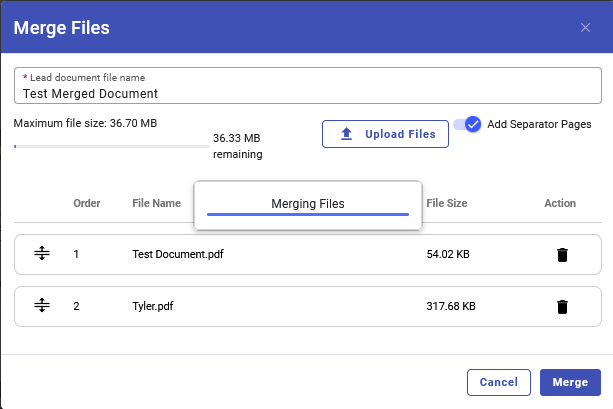Click the Merging Files progress bar

coord(308,214)
